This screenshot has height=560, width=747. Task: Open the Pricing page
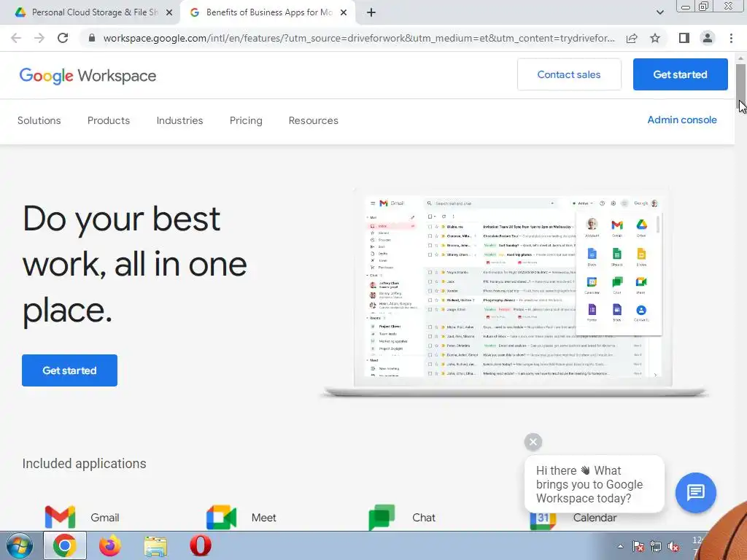click(x=246, y=120)
